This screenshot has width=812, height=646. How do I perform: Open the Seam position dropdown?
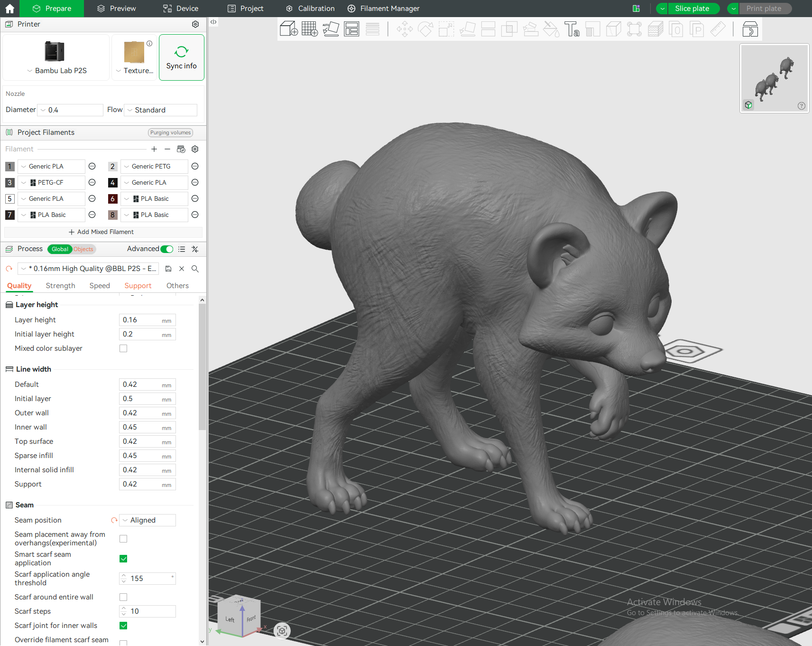(148, 520)
